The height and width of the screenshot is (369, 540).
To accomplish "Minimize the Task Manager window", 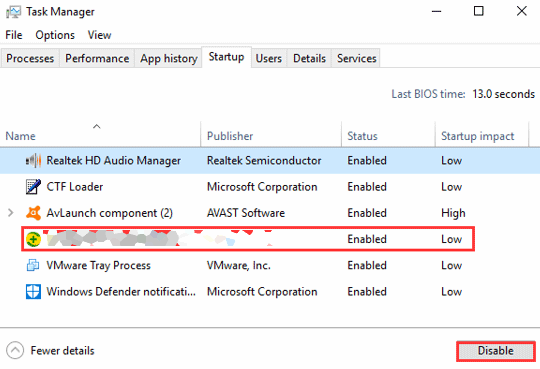I will point(436,11).
